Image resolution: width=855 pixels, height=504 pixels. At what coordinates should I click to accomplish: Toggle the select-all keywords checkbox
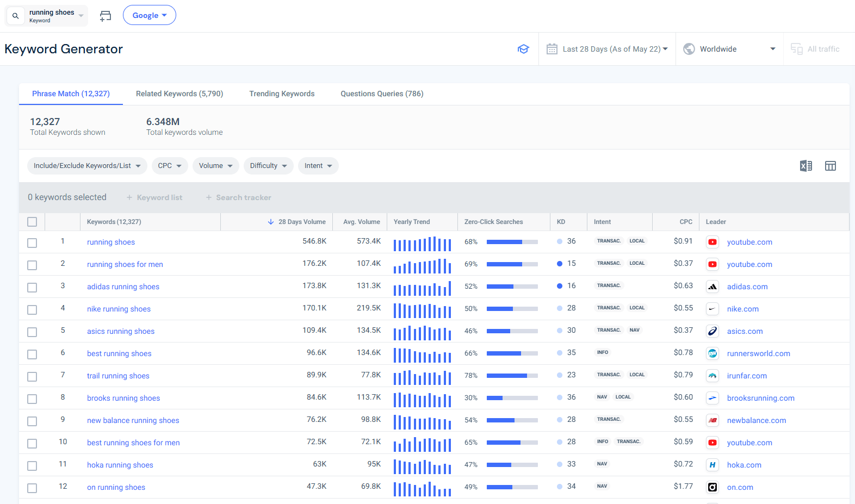(32, 222)
